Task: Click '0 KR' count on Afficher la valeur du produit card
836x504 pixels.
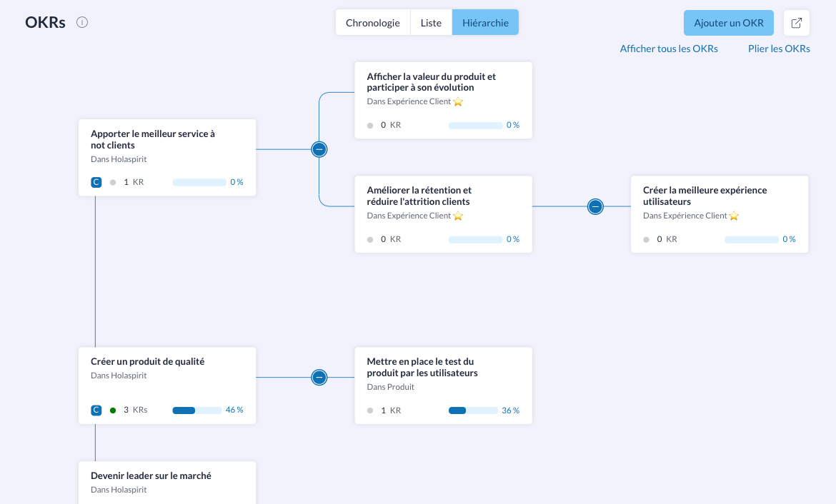Action: coord(391,125)
